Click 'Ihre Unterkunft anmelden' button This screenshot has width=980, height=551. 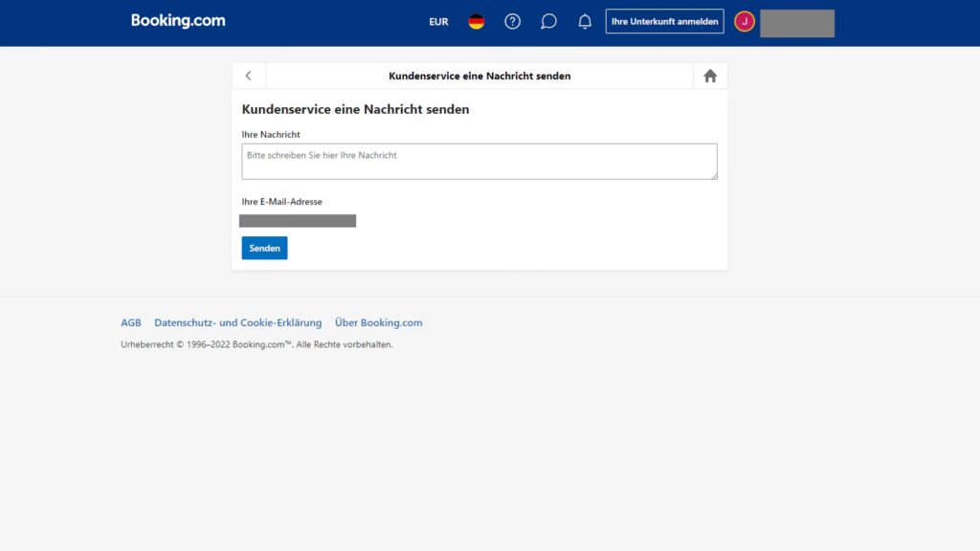[664, 22]
